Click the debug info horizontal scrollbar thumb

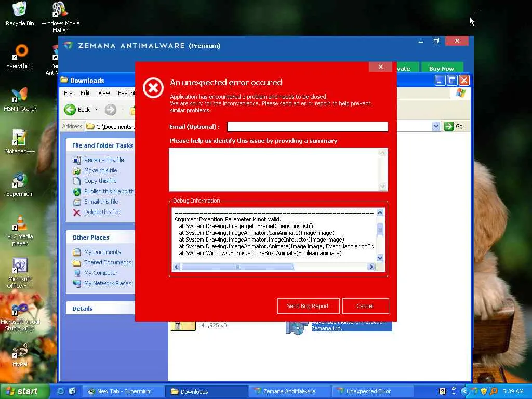(x=238, y=267)
